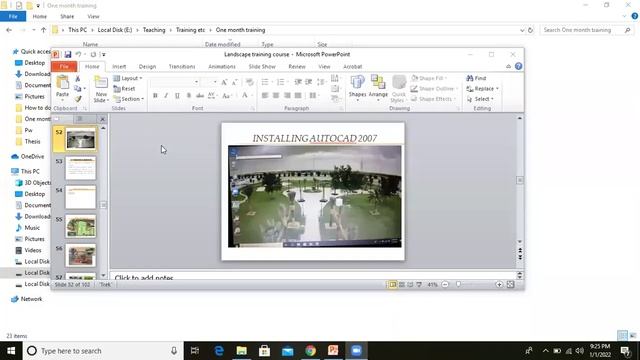
Task: Select slide 55 thumbnail
Action: click(80, 226)
